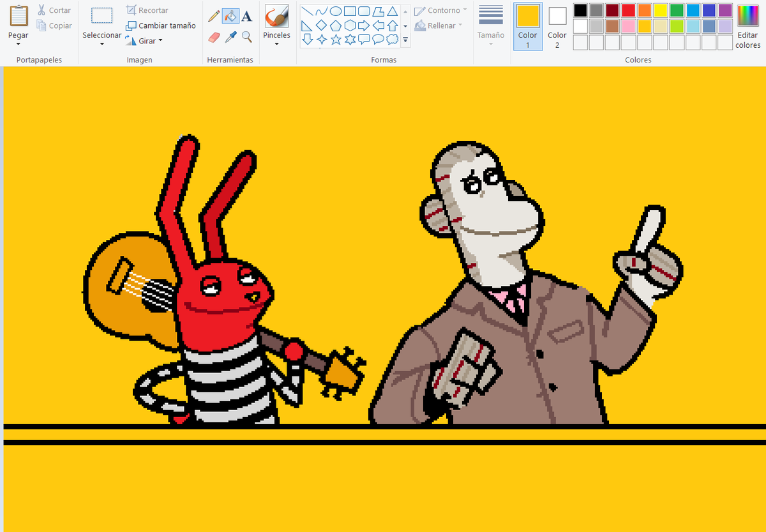Select the Eraser tool
This screenshot has width=766, height=532.
pyautogui.click(x=214, y=37)
